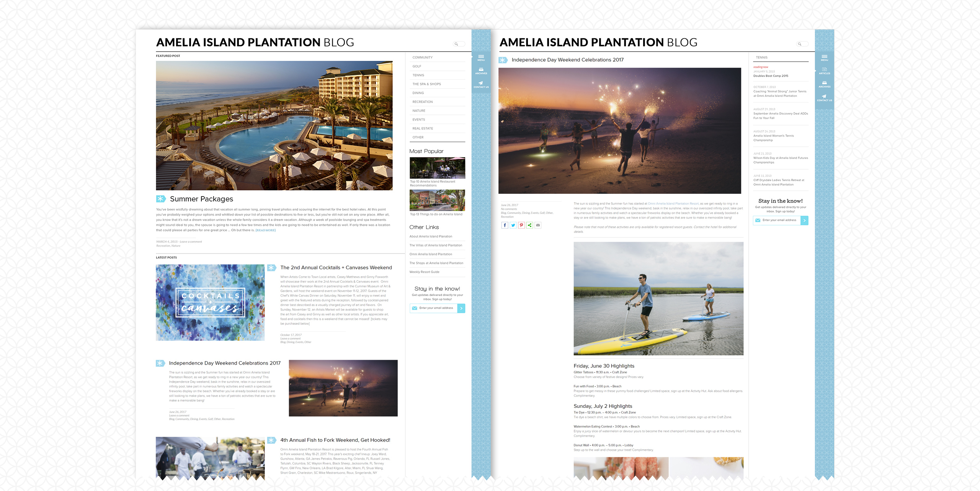Screen dimensions: 980x491
Task: Click the search magnifier on right page header
Action: pyautogui.click(x=799, y=44)
